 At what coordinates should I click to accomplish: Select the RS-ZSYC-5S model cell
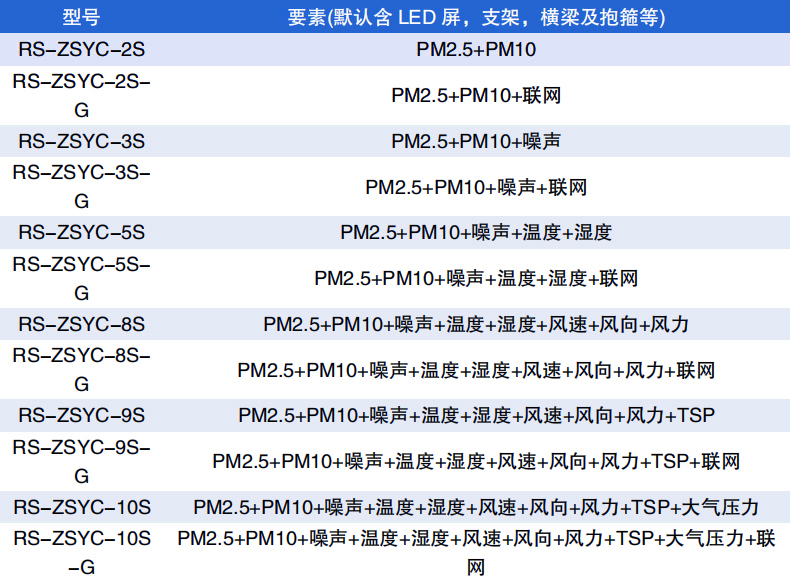pyautogui.click(x=81, y=233)
